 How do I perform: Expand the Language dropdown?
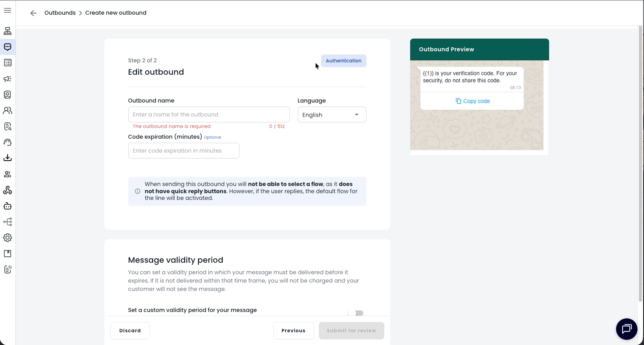click(332, 115)
